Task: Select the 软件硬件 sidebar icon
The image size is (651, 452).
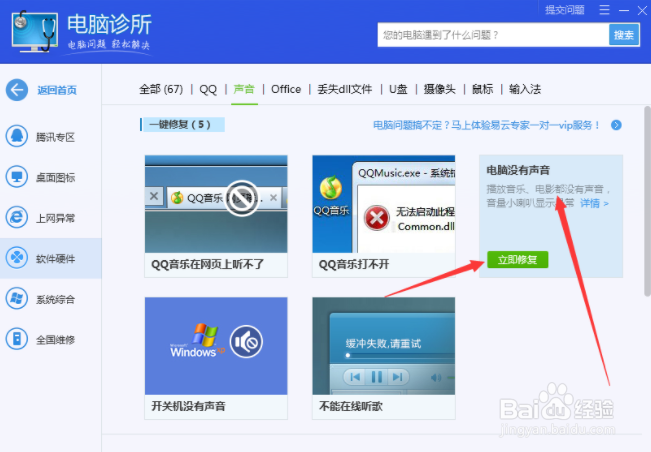Action: (17, 258)
